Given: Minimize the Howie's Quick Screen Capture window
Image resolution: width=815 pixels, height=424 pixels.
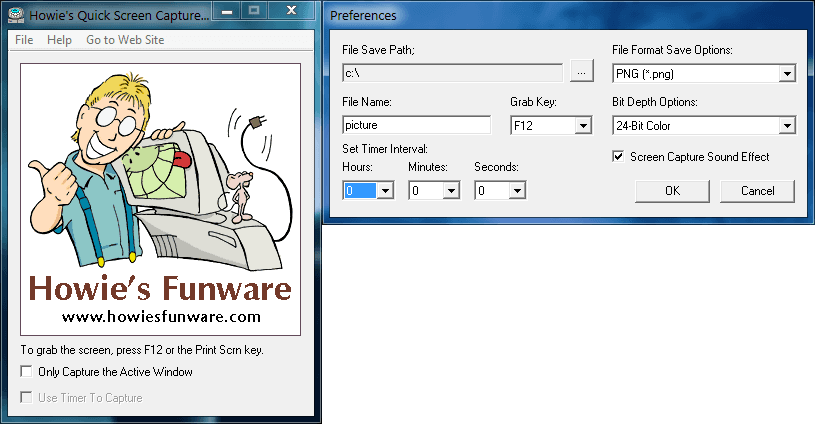Looking at the screenshot, I should (x=227, y=10).
